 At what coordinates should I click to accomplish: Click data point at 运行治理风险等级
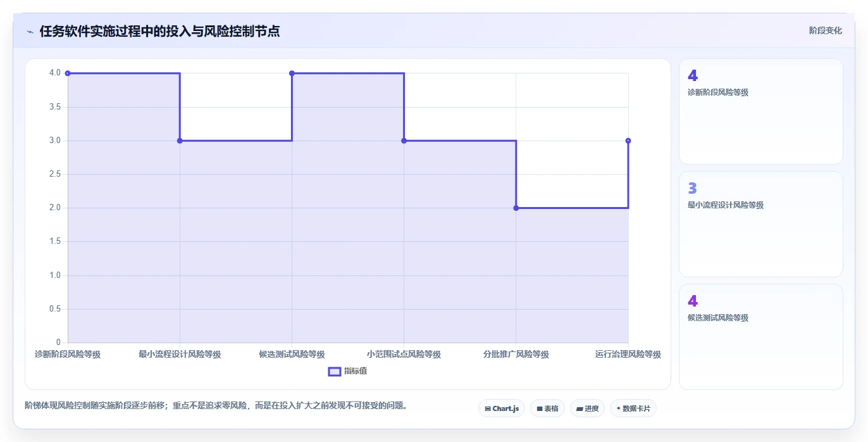click(x=628, y=141)
